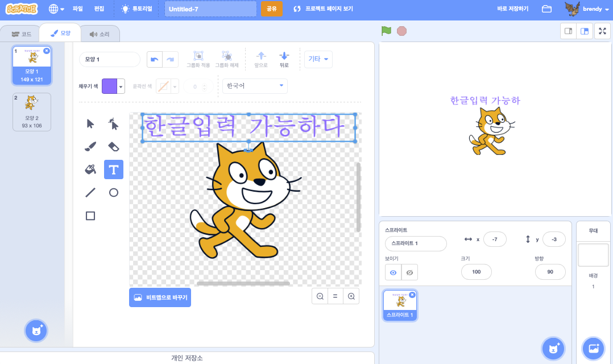613x364 pixels.
Task: Click the redo arrow button
Action: [x=171, y=59]
